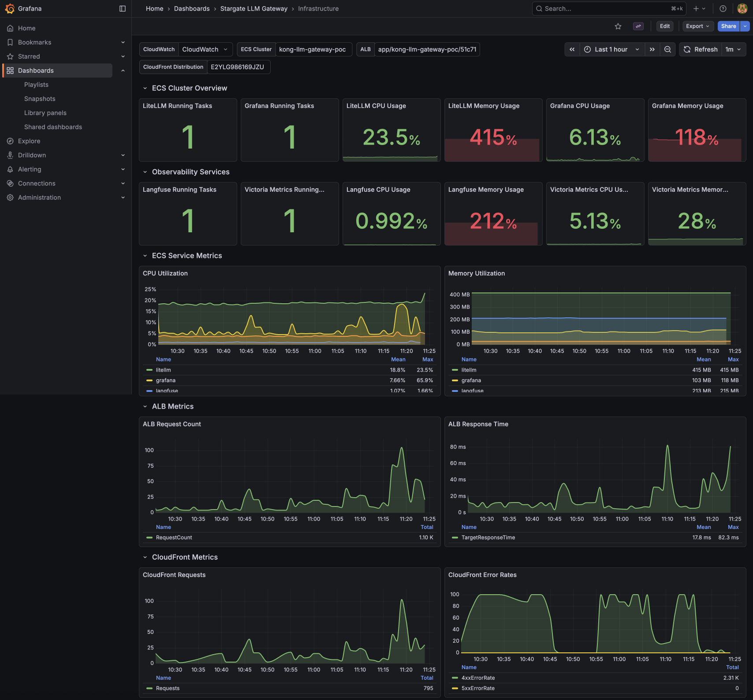Expand the Starred sidebar section

pyautogui.click(x=123, y=56)
